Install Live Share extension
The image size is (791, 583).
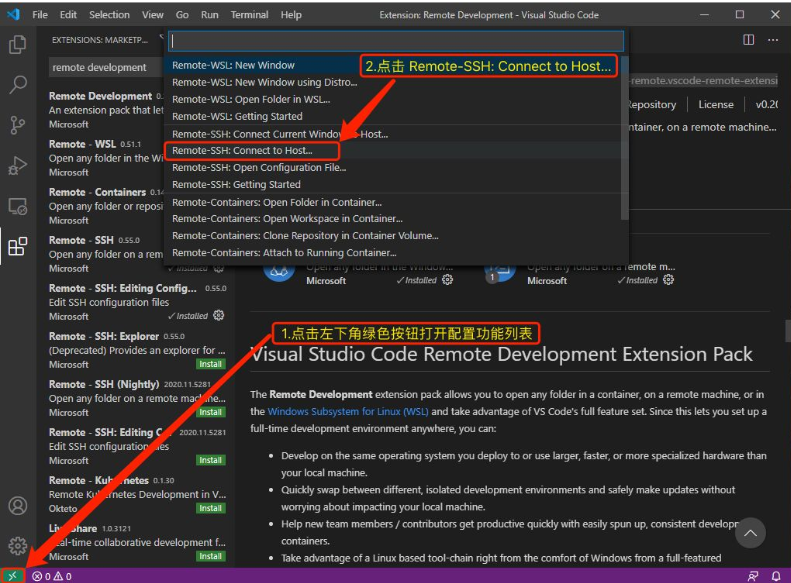tap(210, 556)
